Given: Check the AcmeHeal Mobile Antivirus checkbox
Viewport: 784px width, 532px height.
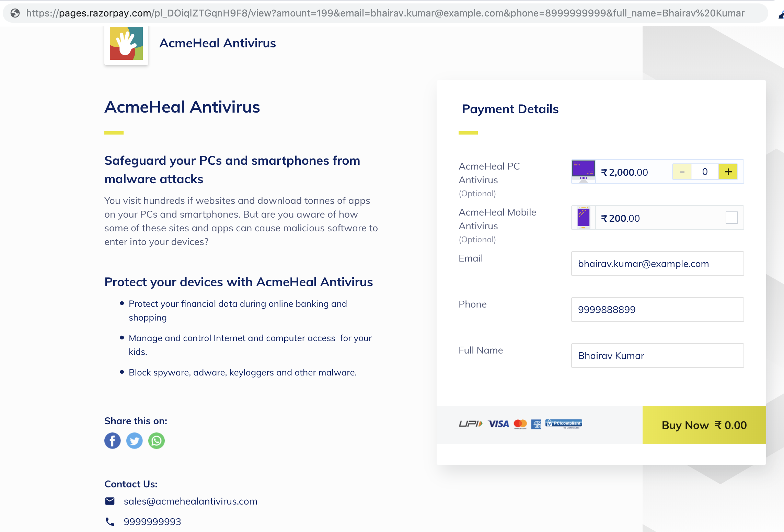Looking at the screenshot, I should [731, 218].
